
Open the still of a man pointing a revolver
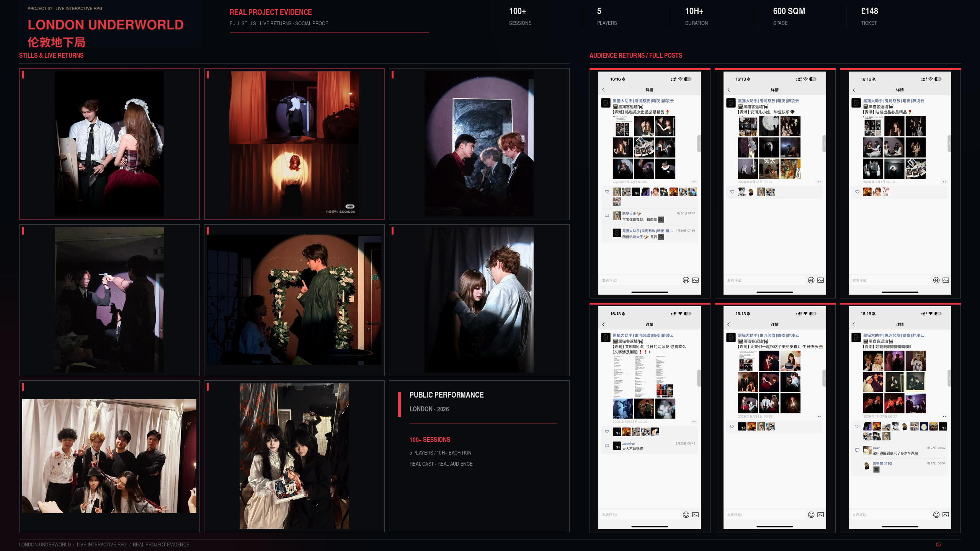(109, 300)
